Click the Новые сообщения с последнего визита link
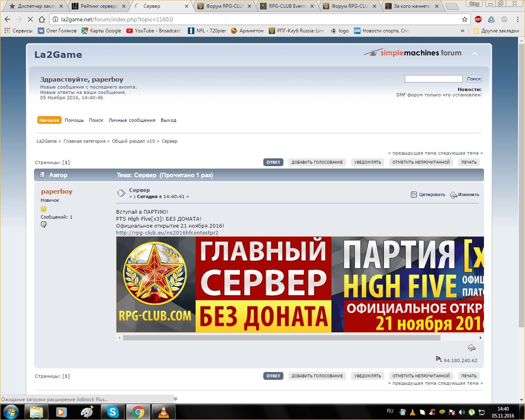This screenshot has width=525, height=420. (89, 87)
